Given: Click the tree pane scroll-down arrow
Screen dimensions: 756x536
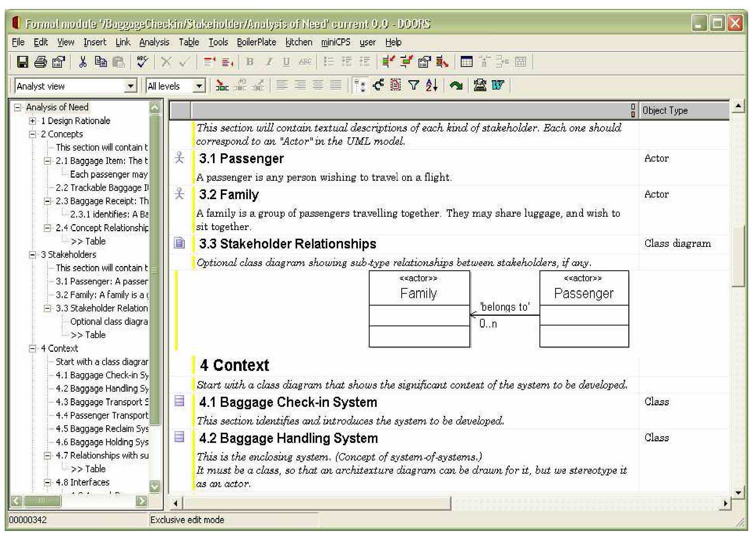Looking at the screenshot, I should 155,486.
